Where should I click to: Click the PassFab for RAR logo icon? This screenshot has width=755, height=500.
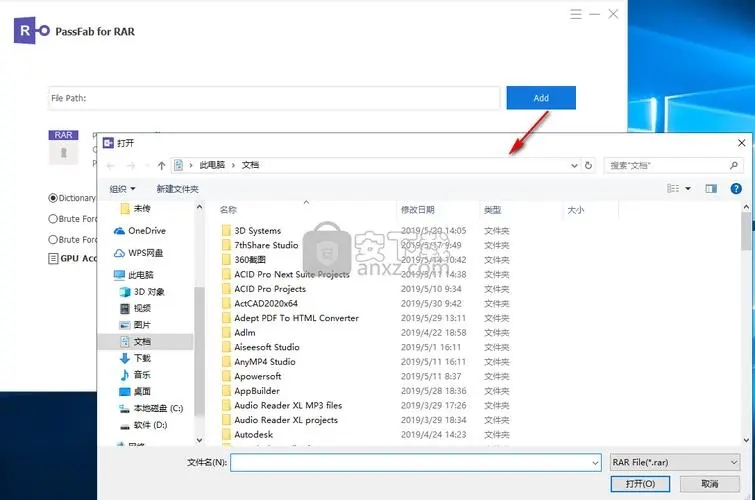tap(32, 31)
